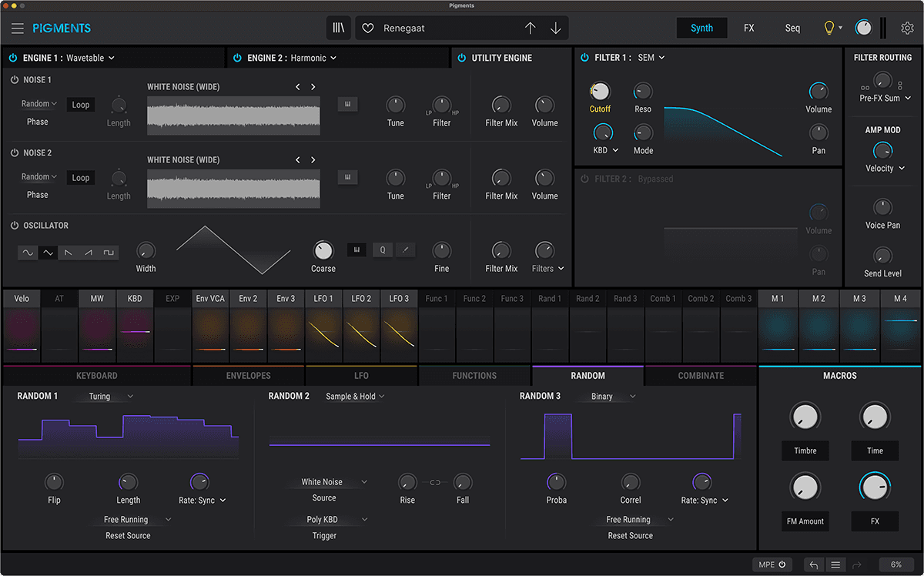924x576 pixels.
Task: Select the rising ramp waveform
Action: click(x=89, y=252)
